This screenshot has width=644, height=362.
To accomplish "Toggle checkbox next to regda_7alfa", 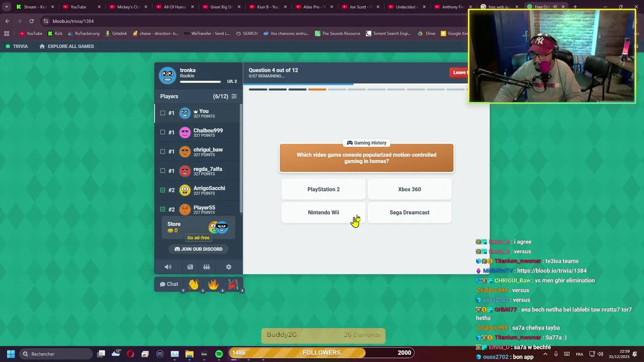I will point(163,170).
